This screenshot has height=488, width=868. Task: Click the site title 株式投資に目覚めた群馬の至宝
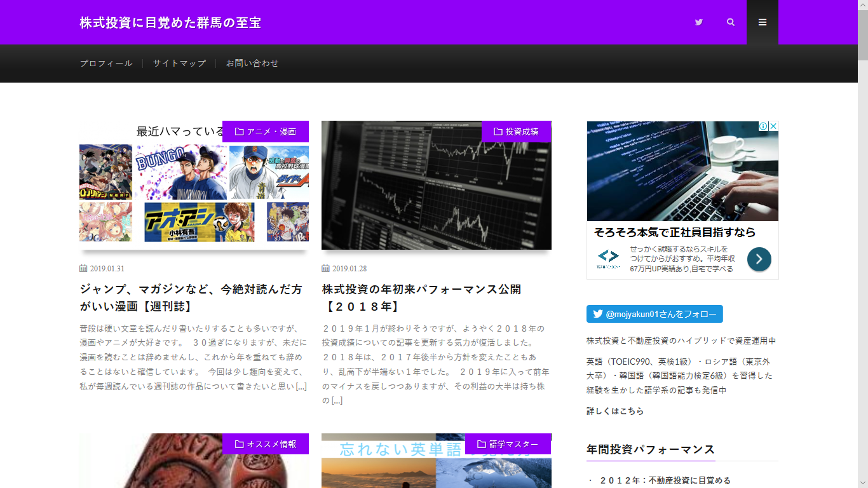tap(170, 23)
